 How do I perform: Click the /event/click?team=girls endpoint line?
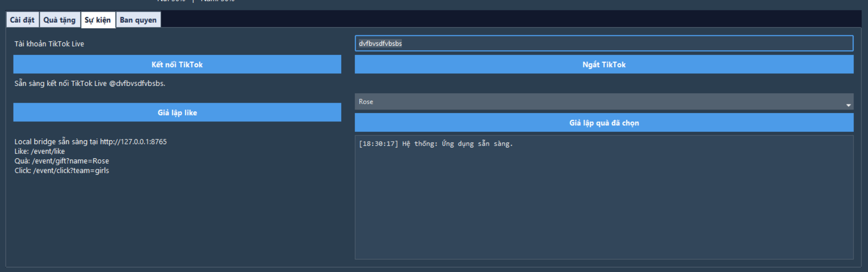pyautogui.click(x=62, y=171)
